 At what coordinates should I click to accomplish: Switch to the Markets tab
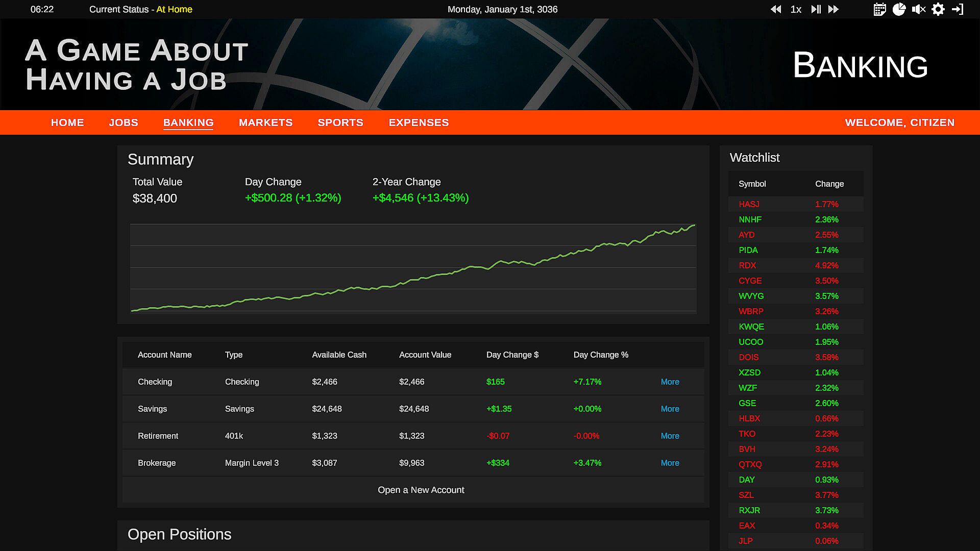pos(265,122)
